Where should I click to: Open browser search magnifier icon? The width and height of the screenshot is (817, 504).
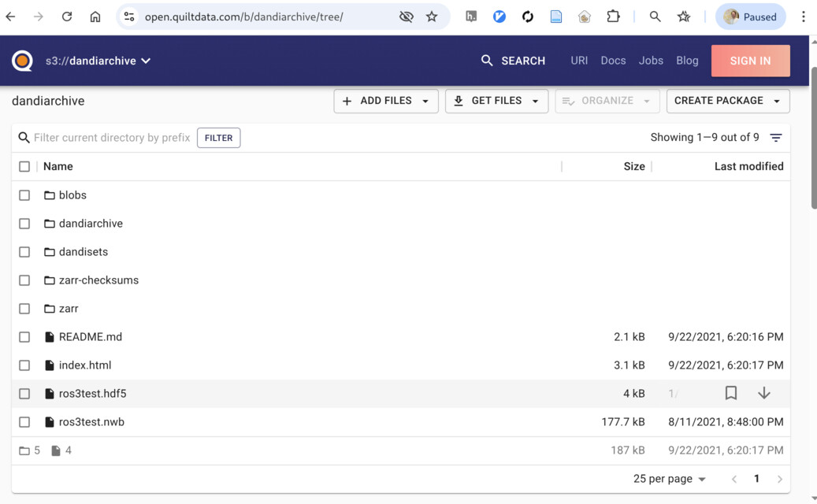click(x=655, y=17)
